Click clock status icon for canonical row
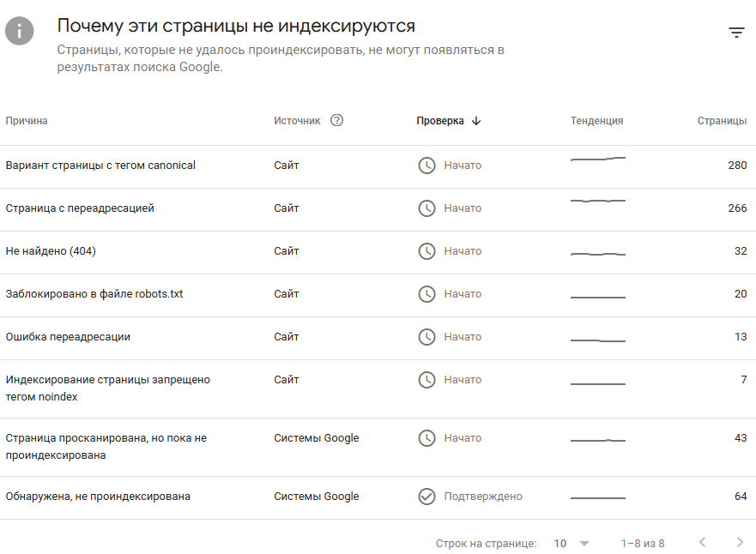 point(426,166)
